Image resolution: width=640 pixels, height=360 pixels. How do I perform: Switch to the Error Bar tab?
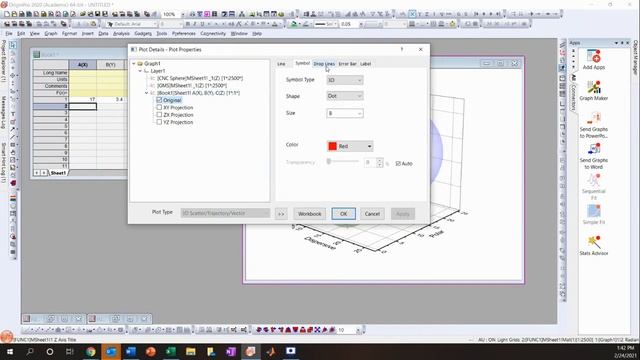click(347, 64)
